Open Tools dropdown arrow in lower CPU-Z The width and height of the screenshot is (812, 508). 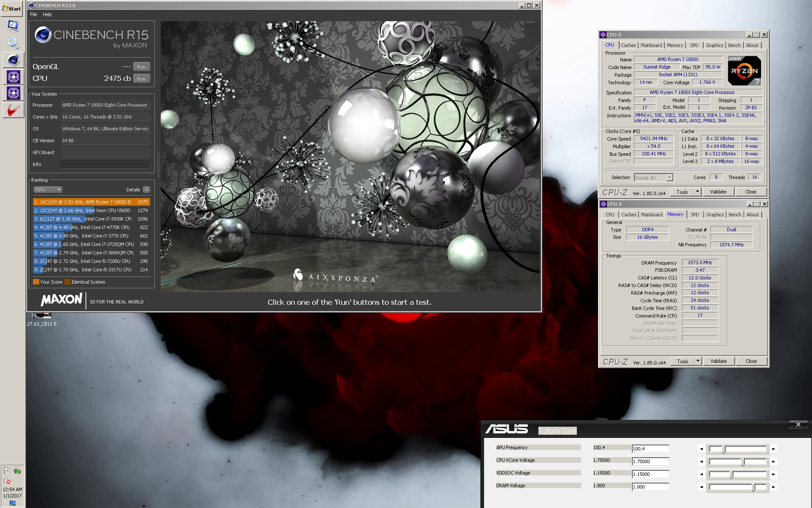tap(698, 361)
